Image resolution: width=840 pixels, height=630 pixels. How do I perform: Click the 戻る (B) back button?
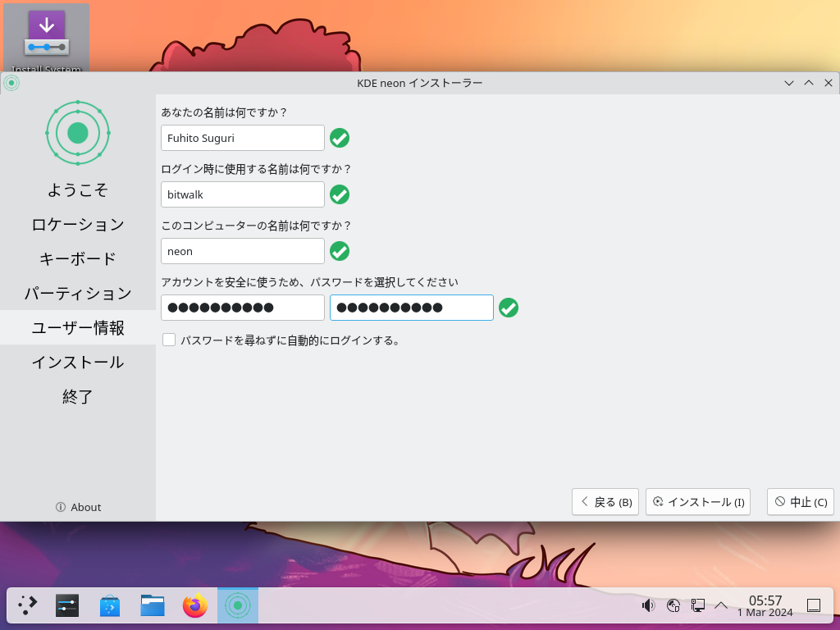pos(605,502)
